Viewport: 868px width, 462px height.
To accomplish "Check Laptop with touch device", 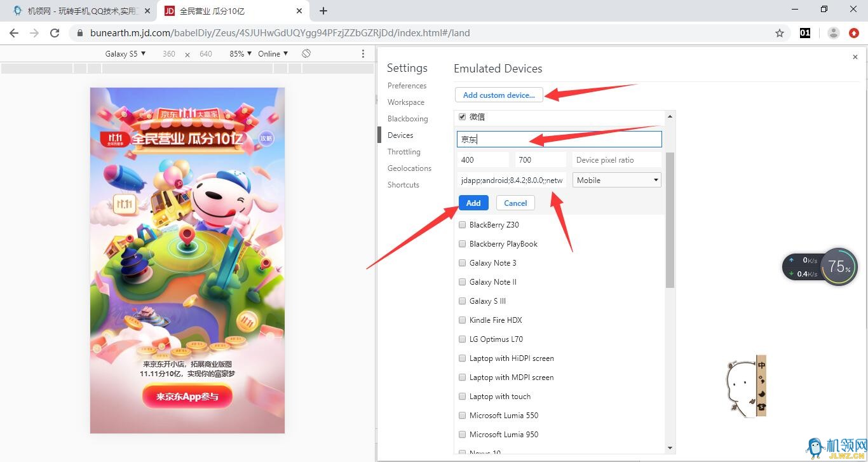I will tap(462, 397).
